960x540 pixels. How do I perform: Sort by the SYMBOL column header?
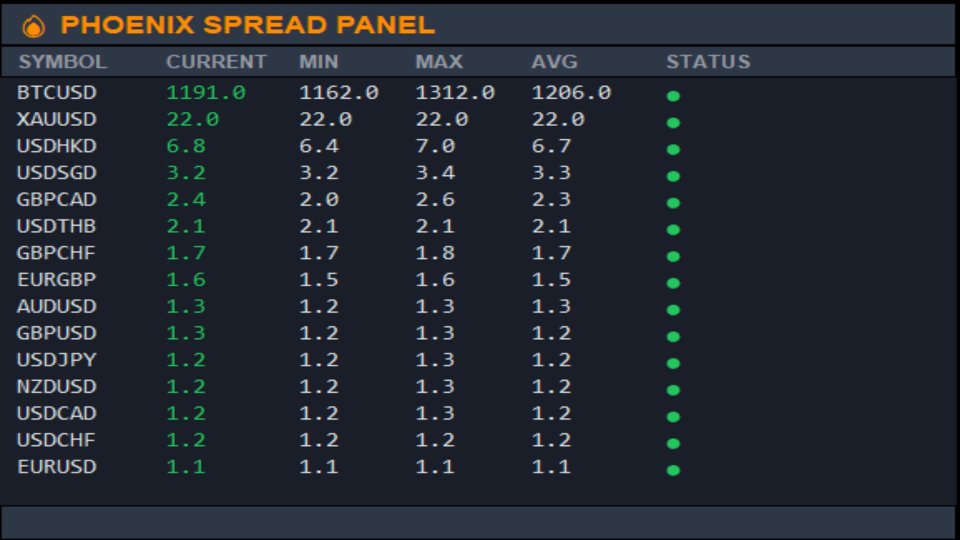tap(62, 62)
